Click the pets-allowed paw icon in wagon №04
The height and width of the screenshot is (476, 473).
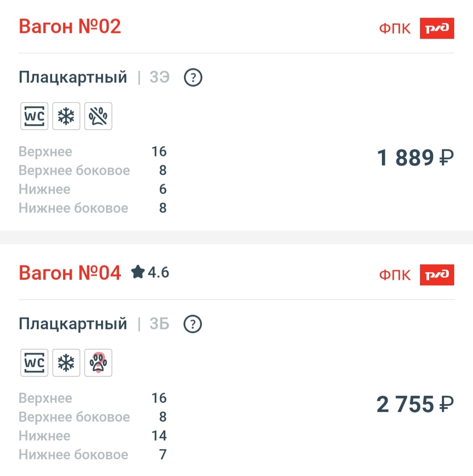(98, 363)
